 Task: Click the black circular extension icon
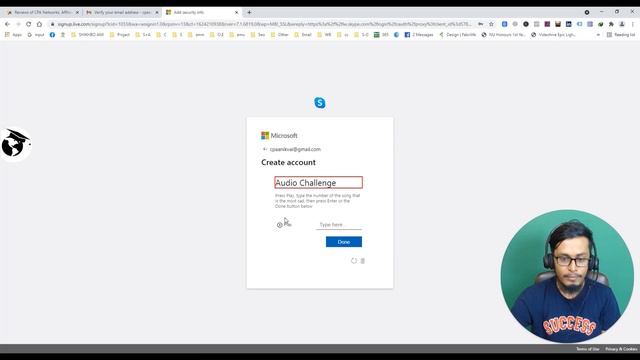coord(526,24)
